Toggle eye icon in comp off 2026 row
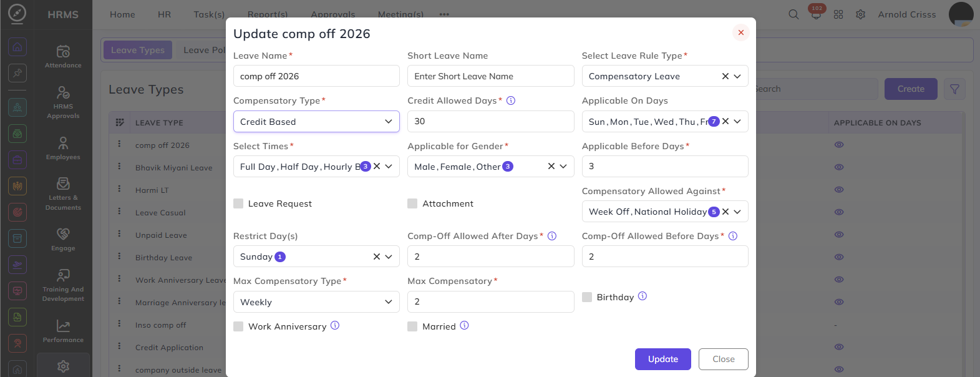980x377 pixels. point(839,145)
